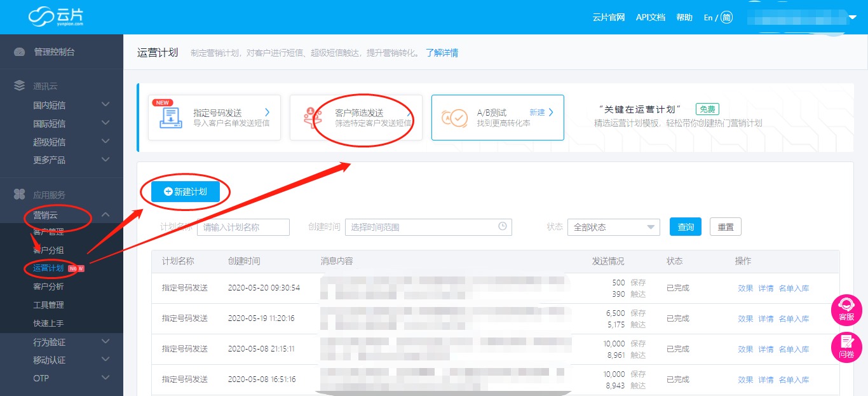The image size is (868, 396).
Task: Expand the OTP menu
Action: (105, 378)
